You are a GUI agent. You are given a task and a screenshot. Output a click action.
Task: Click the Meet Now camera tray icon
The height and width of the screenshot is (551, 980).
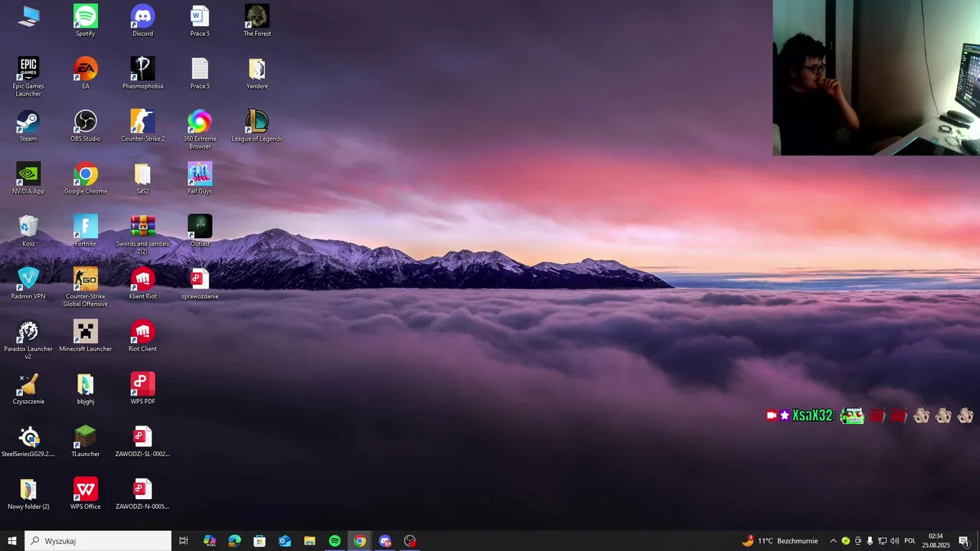[x=857, y=541]
